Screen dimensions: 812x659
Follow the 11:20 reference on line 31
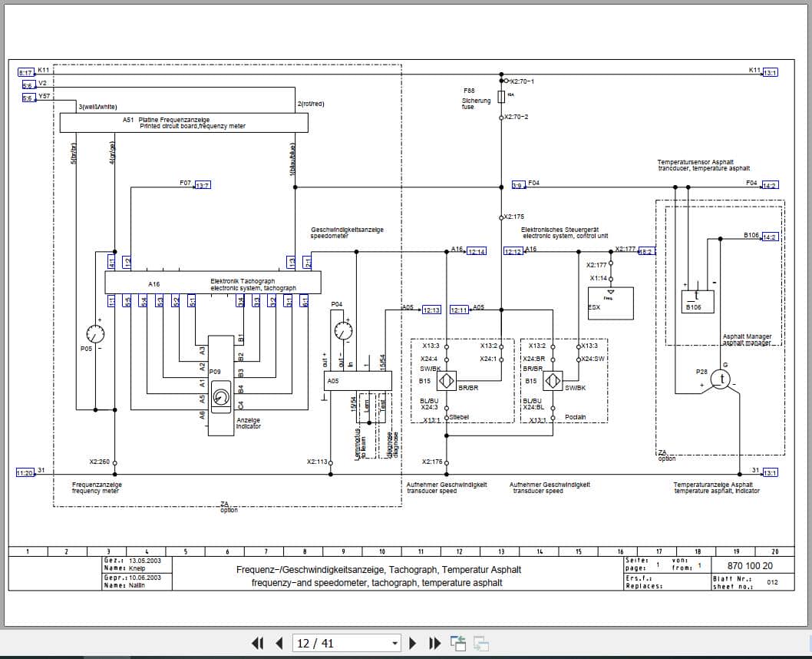click(x=25, y=472)
